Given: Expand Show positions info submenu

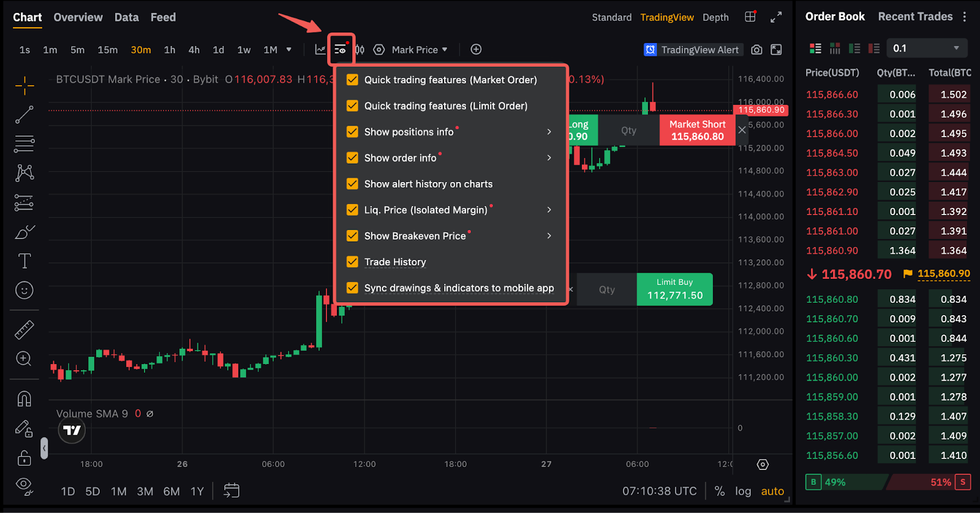Looking at the screenshot, I should click(x=549, y=132).
